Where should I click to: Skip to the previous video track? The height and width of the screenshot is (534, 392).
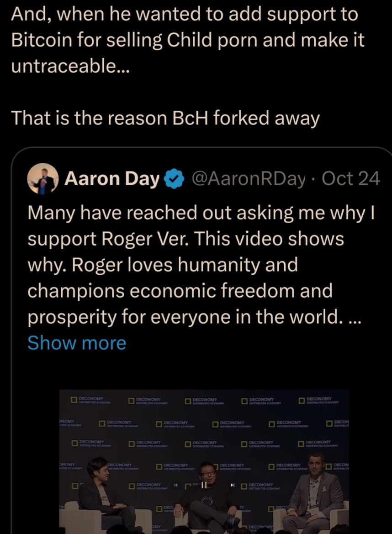pyautogui.click(x=175, y=484)
